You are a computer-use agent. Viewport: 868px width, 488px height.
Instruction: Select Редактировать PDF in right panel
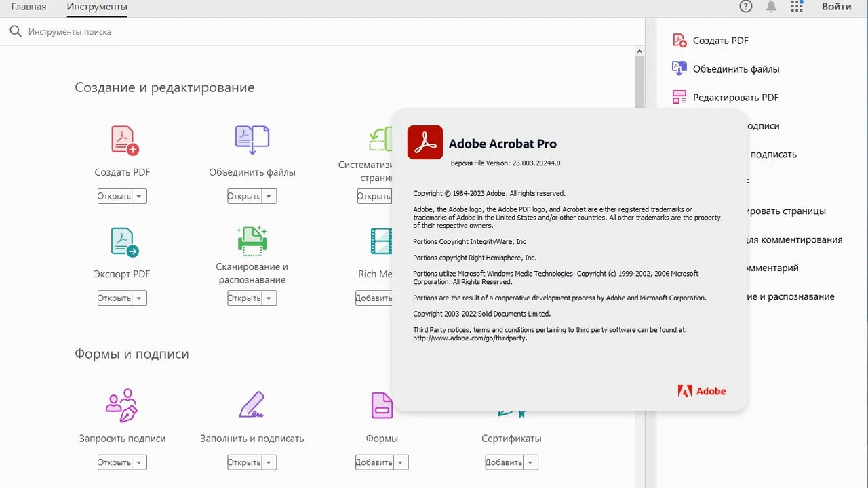(x=736, y=98)
